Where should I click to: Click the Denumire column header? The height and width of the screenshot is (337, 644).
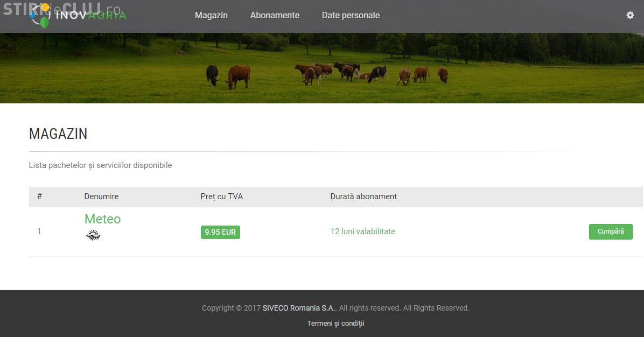click(101, 196)
